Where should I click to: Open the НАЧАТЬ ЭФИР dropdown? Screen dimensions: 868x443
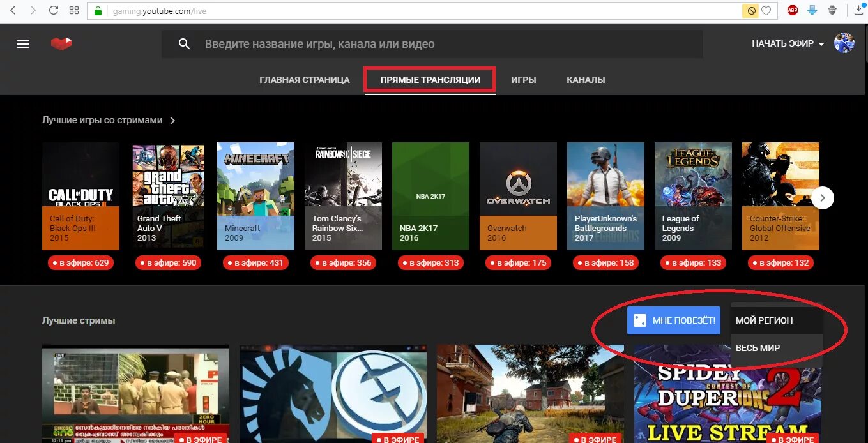click(788, 44)
